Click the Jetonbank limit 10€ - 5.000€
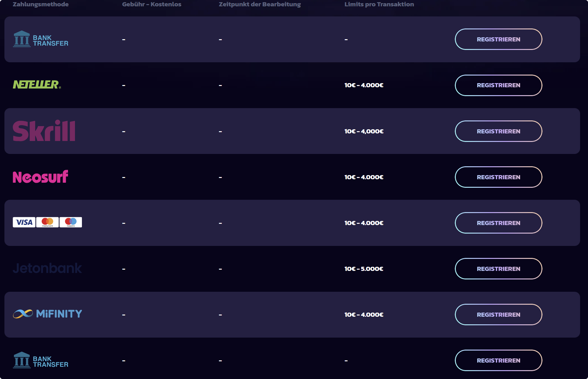588x379 pixels. (364, 269)
